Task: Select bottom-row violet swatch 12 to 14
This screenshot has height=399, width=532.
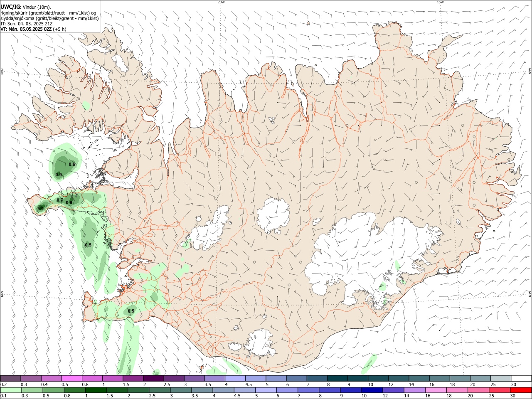Action: (393, 390)
